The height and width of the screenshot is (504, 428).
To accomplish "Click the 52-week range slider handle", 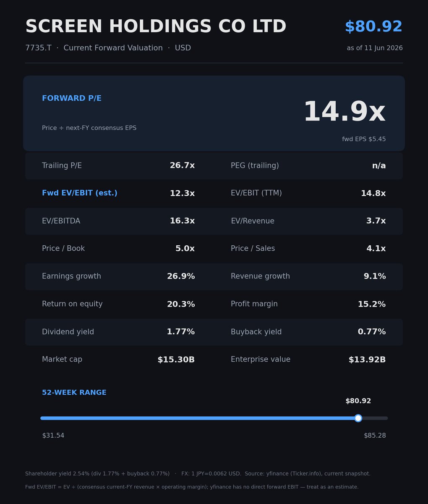I will pyautogui.click(x=358, y=418).
